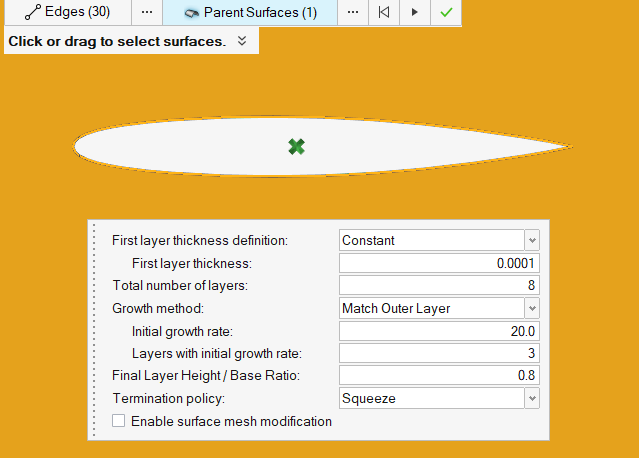Viewport: 639px width, 458px height.
Task: Click the Initial growth rate field
Action: tap(439, 331)
